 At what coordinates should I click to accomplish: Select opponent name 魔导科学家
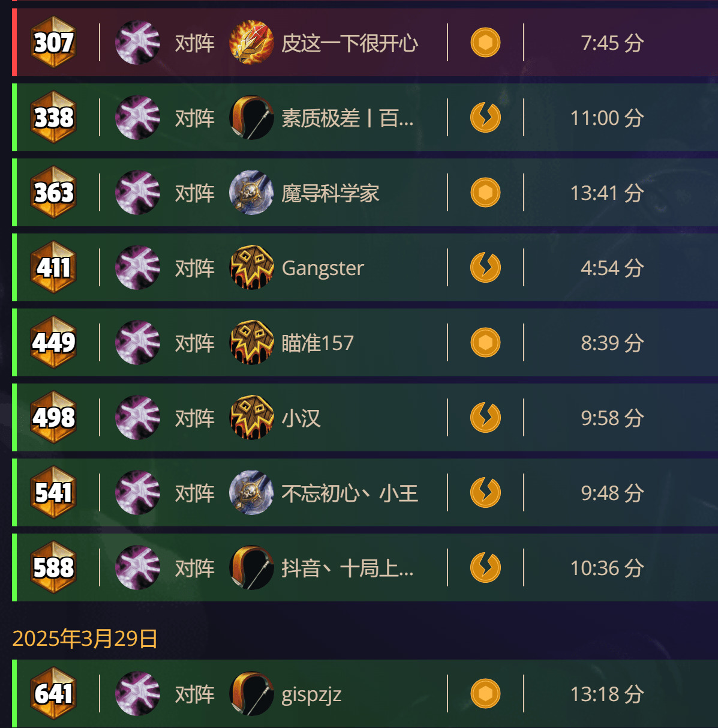[331, 193]
